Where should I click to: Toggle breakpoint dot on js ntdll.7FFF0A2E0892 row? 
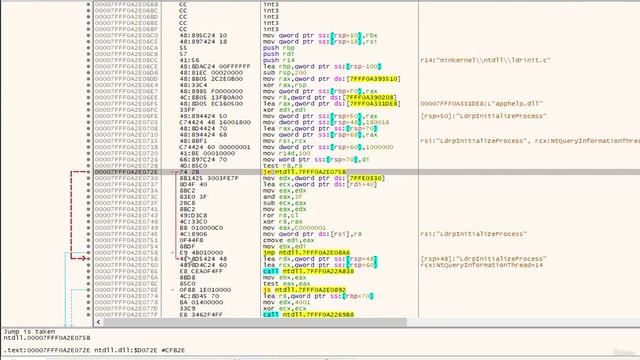pyautogui.click(x=88, y=290)
